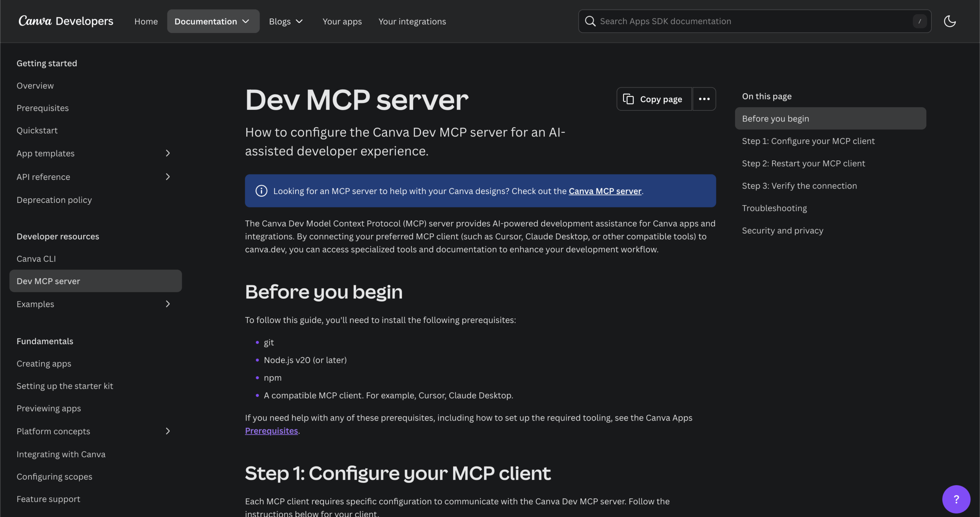Click the Canva Developers logo

click(66, 21)
